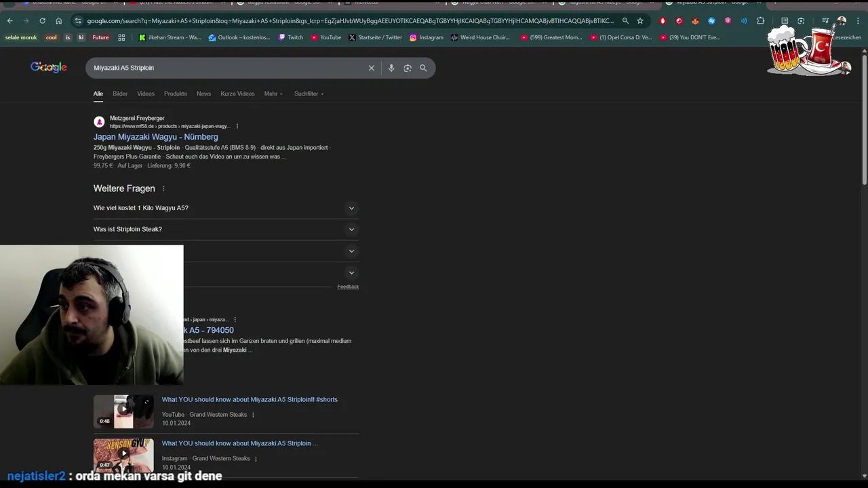Viewport: 868px width, 488px height.
Task: Open the Instagram bookmark
Action: pyautogui.click(x=427, y=37)
